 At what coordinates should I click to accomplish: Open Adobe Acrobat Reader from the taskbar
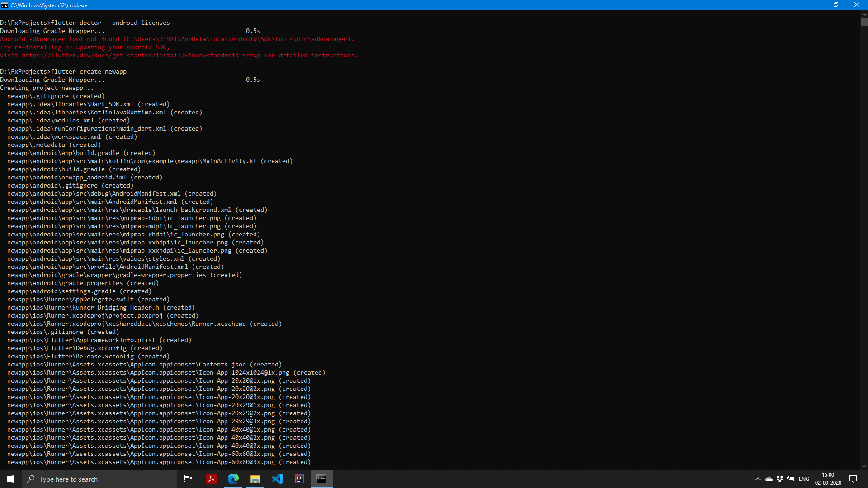[x=211, y=479]
